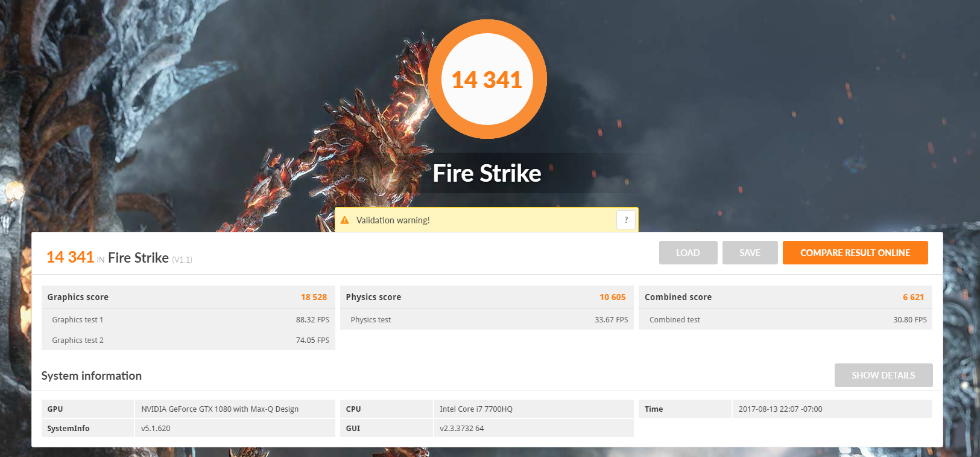Click the 74.05 FPS value
980x457 pixels.
click(312, 340)
